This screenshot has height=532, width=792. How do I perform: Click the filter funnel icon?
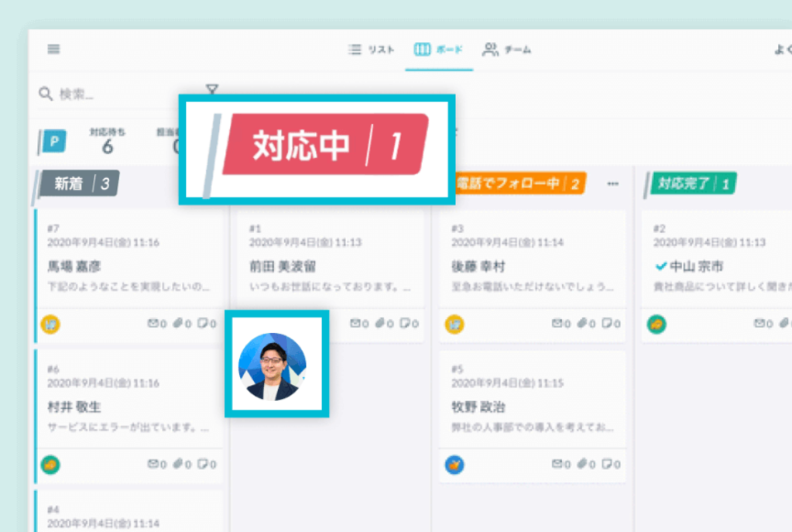pyautogui.click(x=212, y=90)
